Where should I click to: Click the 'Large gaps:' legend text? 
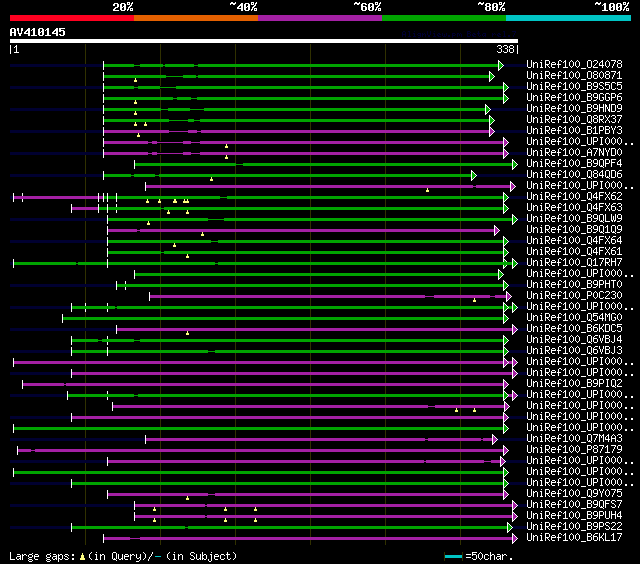pos(42,557)
